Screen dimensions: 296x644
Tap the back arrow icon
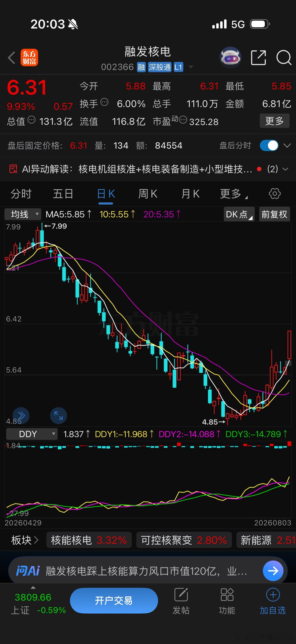[x=12, y=58]
